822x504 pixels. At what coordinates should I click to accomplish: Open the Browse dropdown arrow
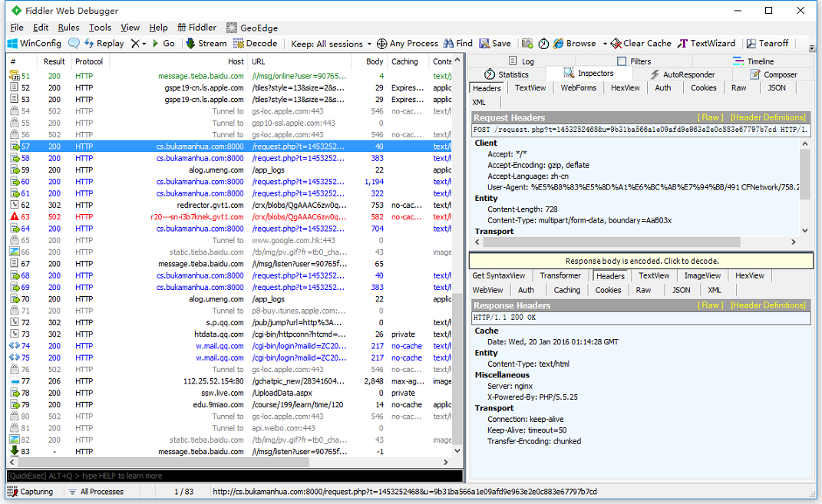point(605,44)
